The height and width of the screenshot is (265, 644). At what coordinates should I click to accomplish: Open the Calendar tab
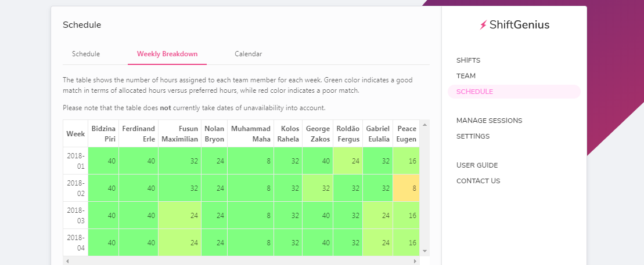click(249, 54)
